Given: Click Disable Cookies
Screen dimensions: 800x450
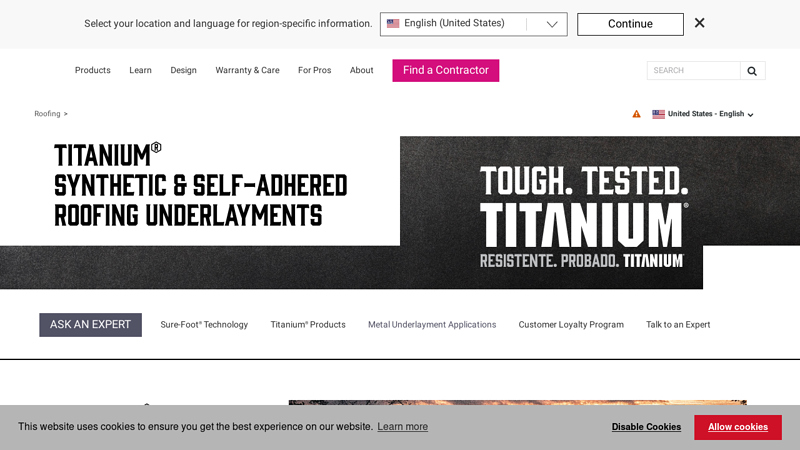Looking at the screenshot, I should 646,427.
